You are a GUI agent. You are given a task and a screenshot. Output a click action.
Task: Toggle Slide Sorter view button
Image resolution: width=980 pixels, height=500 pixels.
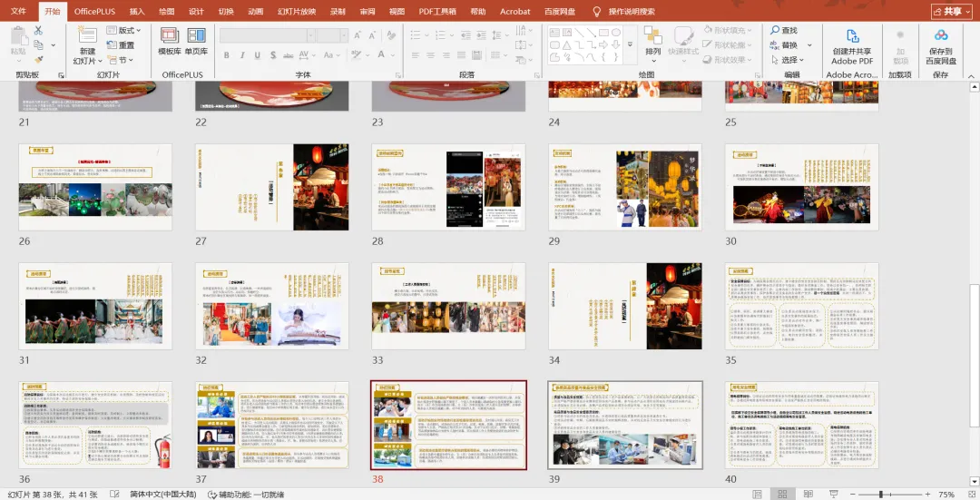pyautogui.click(x=782, y=495)
